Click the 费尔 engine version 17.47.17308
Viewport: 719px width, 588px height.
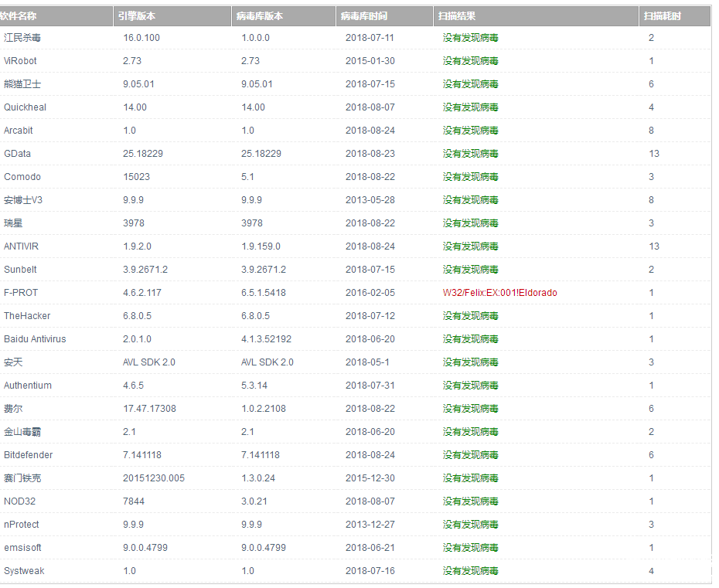[x=149, y=409]
